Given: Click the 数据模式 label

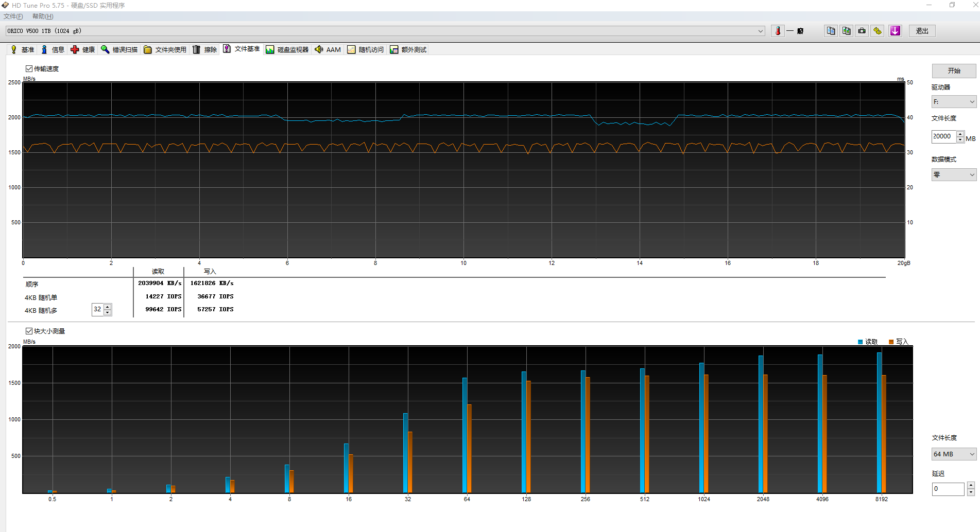Looking at the screenshot, I should pyautogui.click(x=944, y=159).
